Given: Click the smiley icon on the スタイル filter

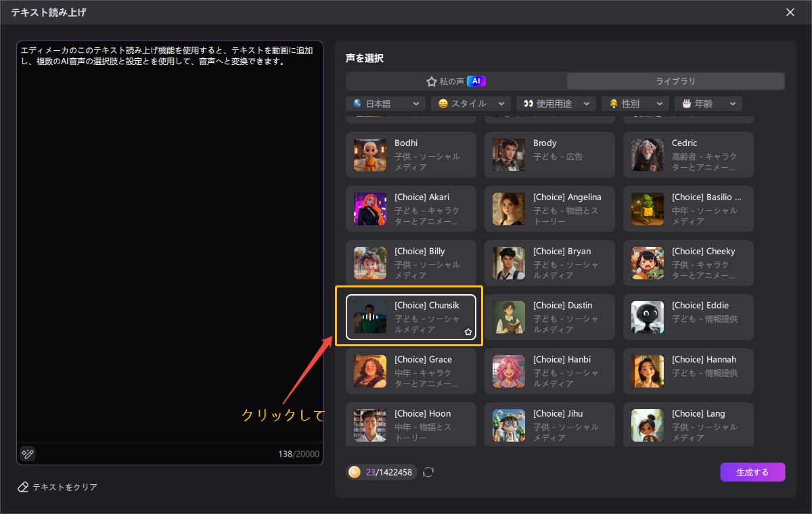Looking at the screenshot, I should (446, 103).
